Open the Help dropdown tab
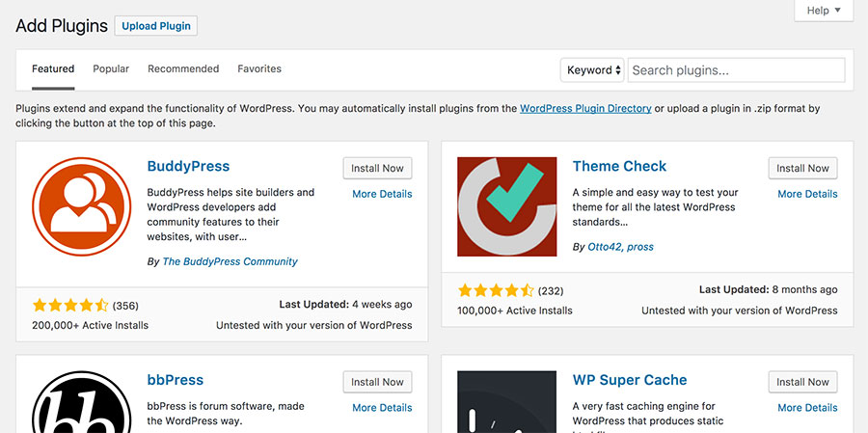The image size is (868, 433). coord(824,11)
